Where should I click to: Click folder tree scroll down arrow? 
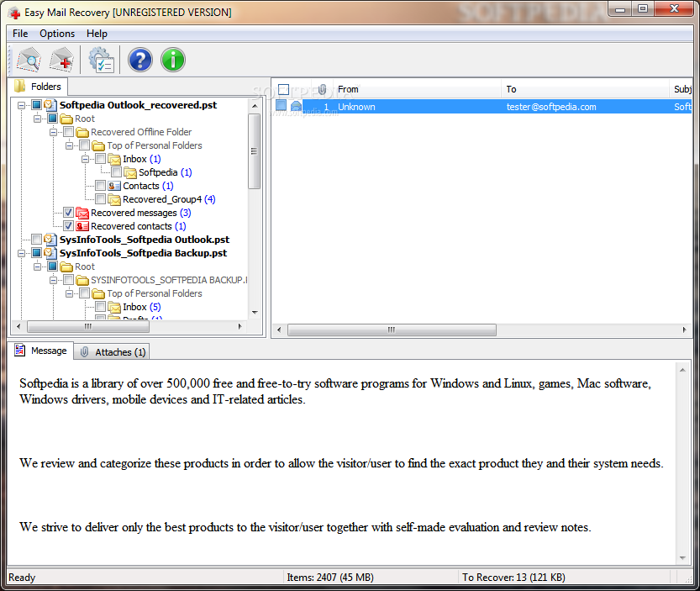[x=255, y=312]
